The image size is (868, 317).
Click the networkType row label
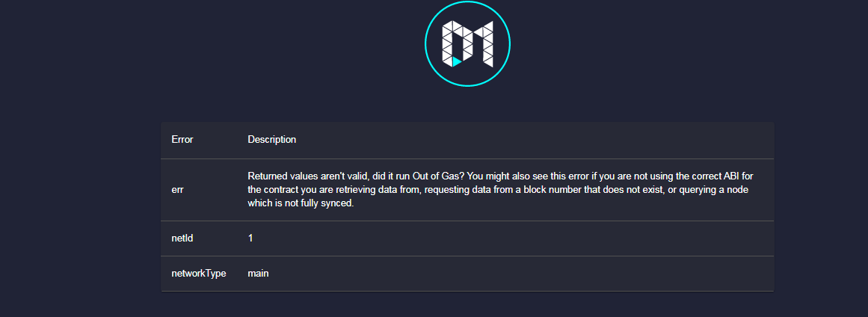pos(199,274)
